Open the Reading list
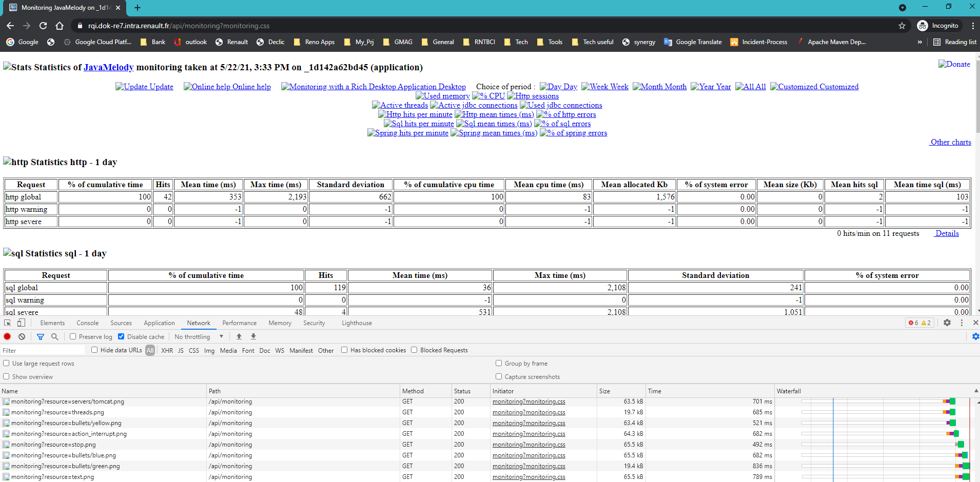This screenshot has height=482, width=980. click(955, 42)
